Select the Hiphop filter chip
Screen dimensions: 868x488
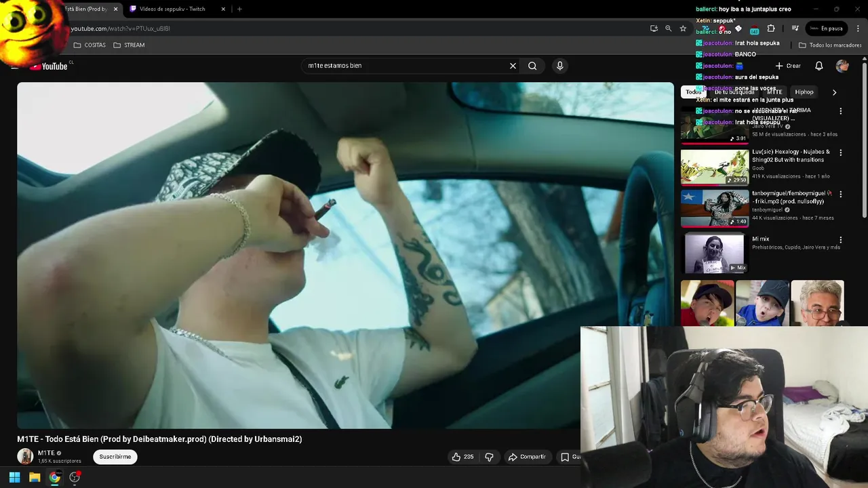coord(804,92)
